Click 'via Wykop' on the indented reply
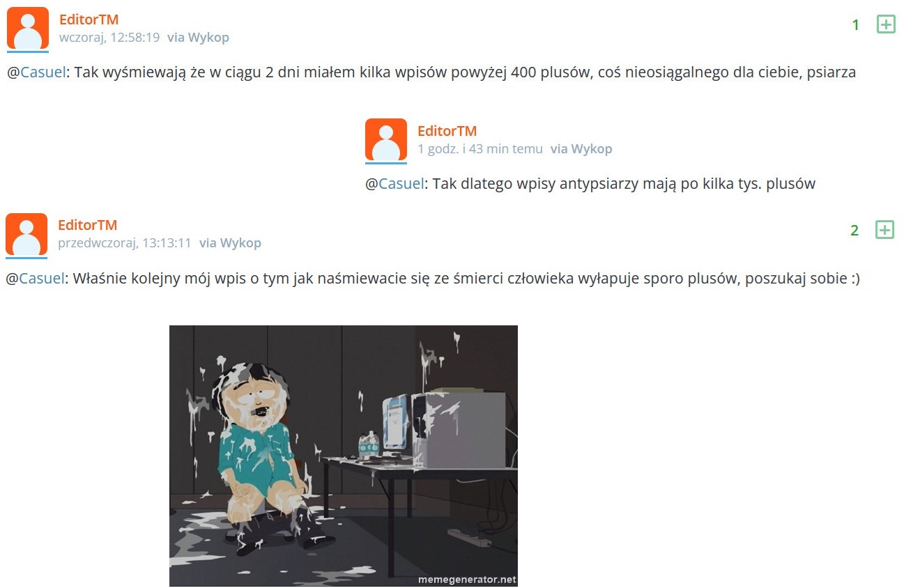The image size is (913, 588). click(x=581, y=149)
